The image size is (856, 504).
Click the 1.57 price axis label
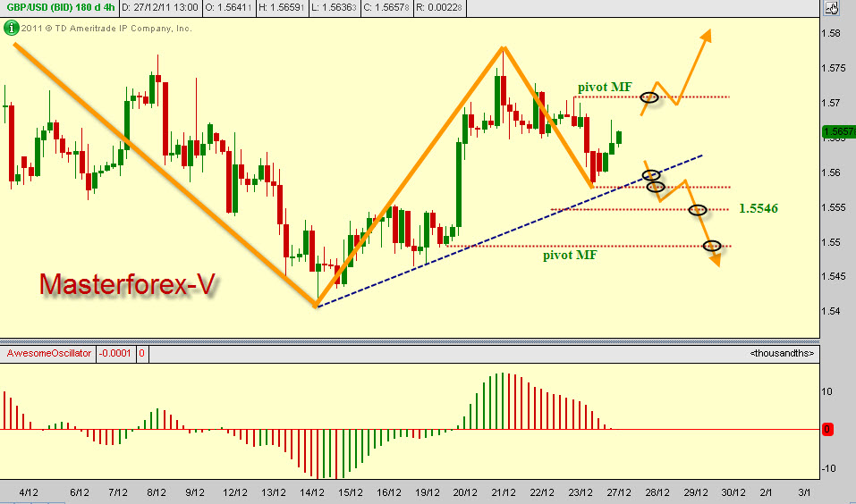tap(830, 103)
